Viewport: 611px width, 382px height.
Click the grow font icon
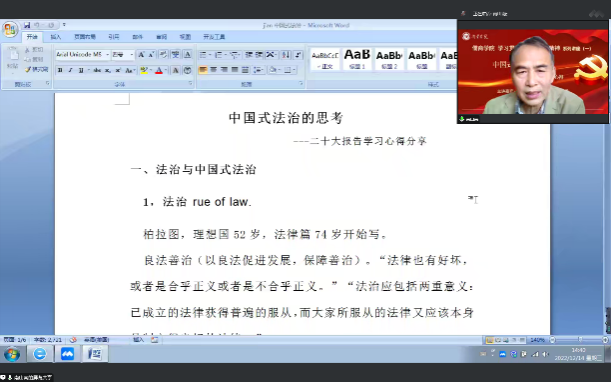coord(141,55)
